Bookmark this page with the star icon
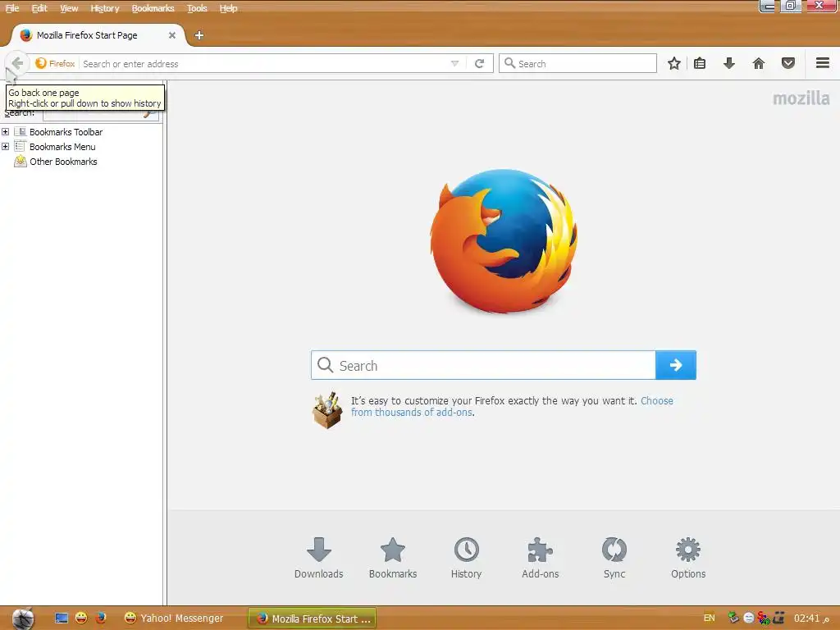The width and height of the screenshot is (840, 630). [x=674, y=63]
